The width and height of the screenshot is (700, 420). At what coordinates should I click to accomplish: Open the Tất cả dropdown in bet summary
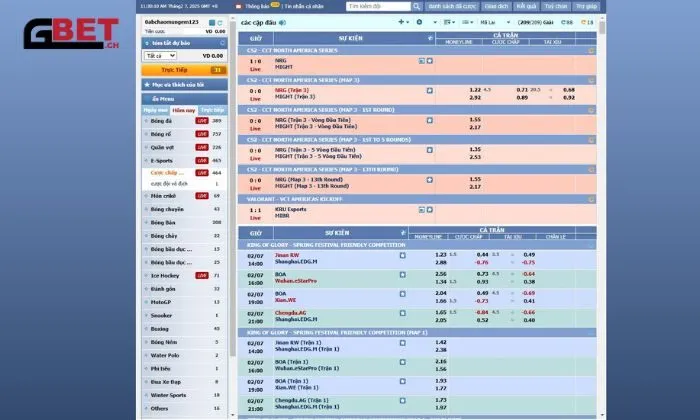click(160, 56)
